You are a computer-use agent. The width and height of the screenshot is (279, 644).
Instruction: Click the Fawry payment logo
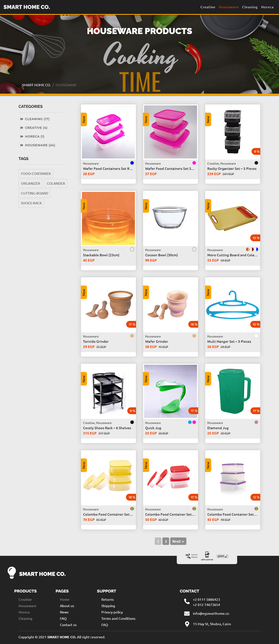(x=223, y=556)
